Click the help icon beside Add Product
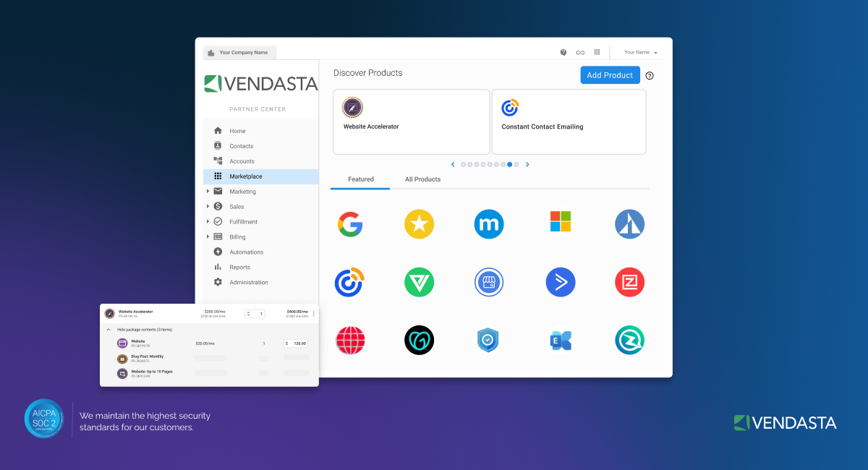 (x=650, y=75)
